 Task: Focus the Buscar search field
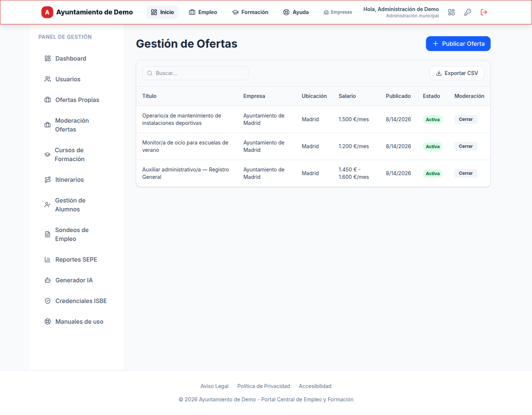click(x=195, y=73)
